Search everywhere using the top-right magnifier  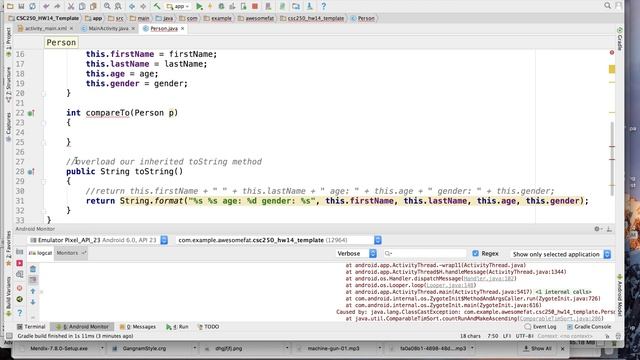607,6
